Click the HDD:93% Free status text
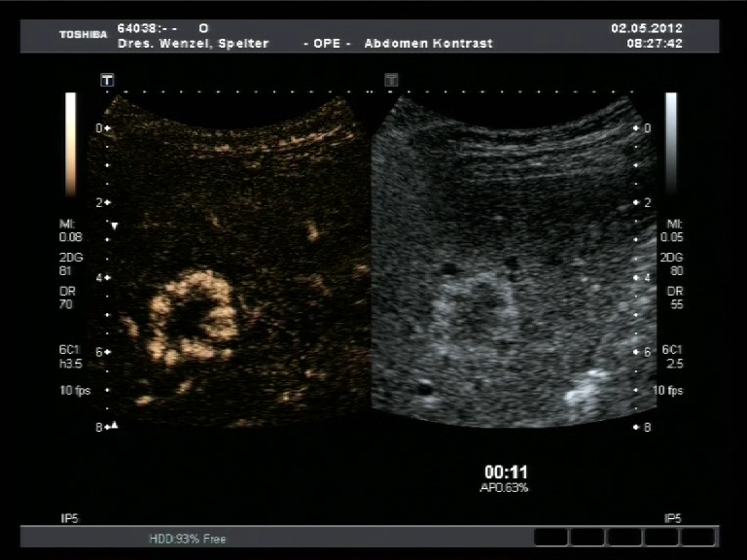The image size is (747, 560). [x=187, y=538]
